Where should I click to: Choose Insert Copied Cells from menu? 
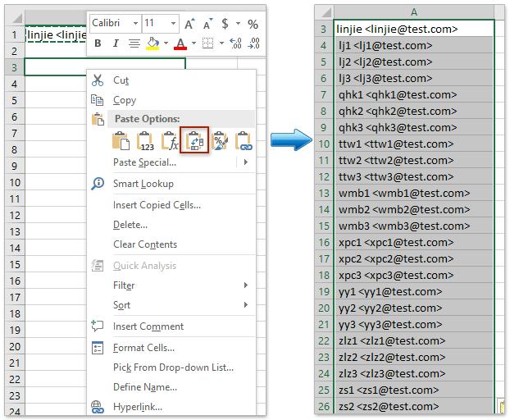click(156, 205)
